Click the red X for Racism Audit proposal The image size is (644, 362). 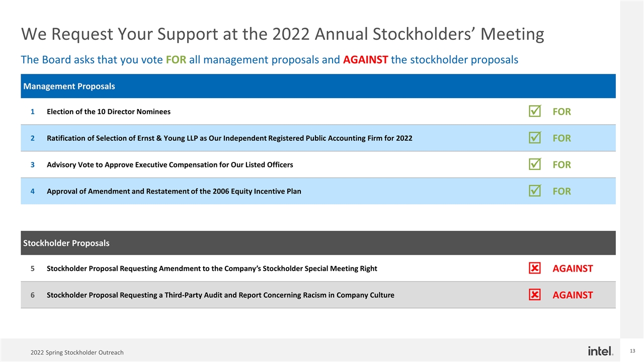point(535,295)
